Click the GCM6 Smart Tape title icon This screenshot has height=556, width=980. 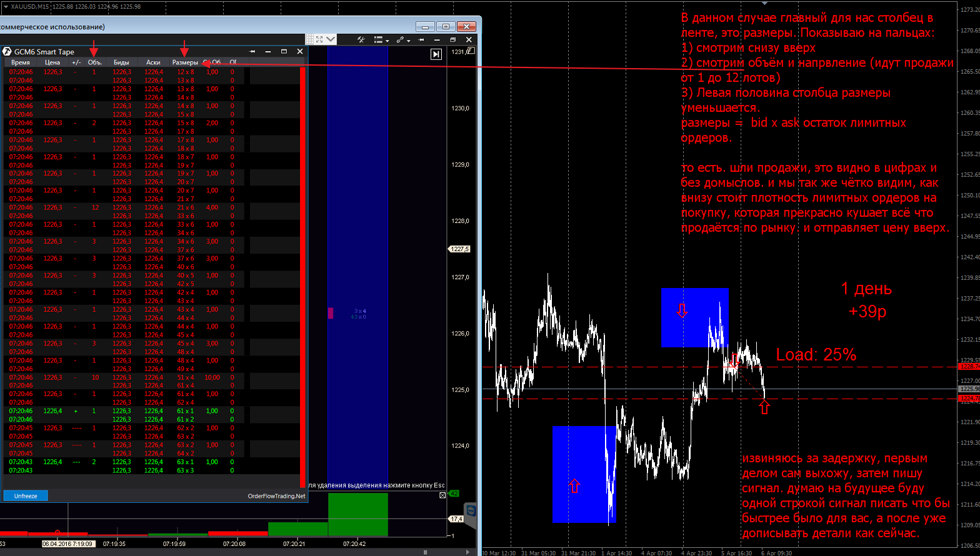click(x=7, y=52)
